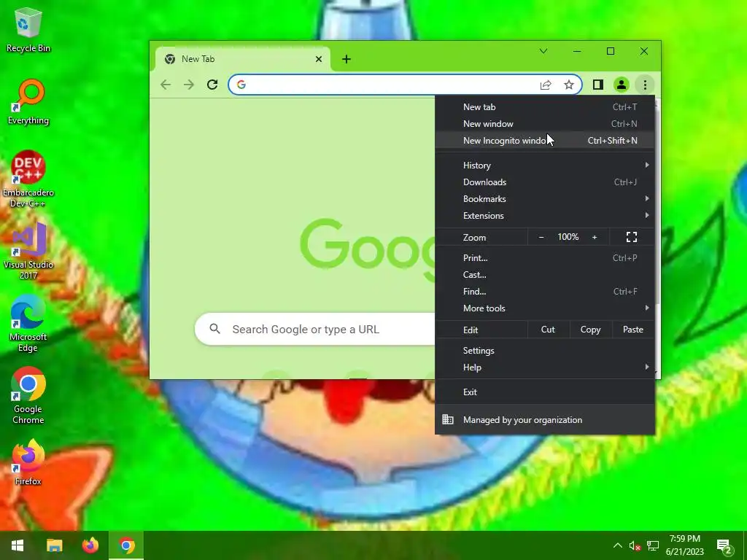This screenshot has height=560, width=747.
Task: Open the side panel icon
Action: 598,85
